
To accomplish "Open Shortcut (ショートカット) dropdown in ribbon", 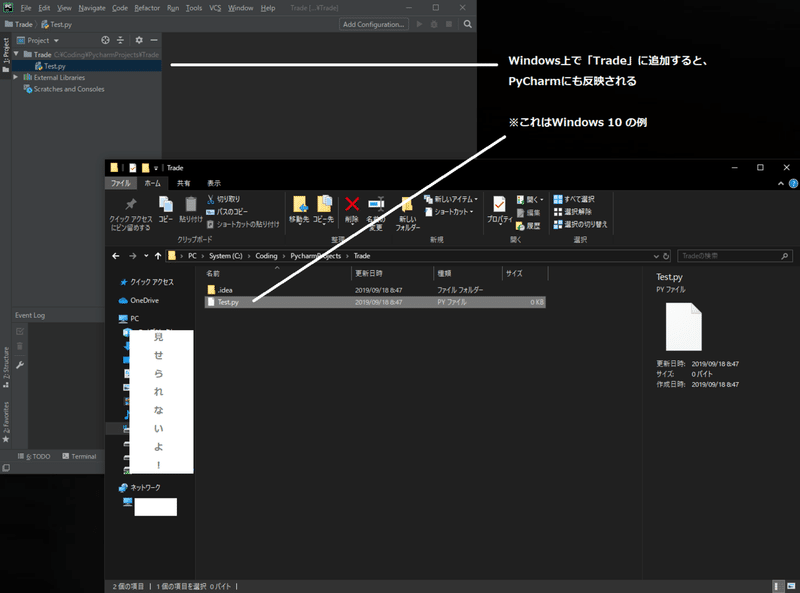I will pyautogui.click(x=449, y=212).
